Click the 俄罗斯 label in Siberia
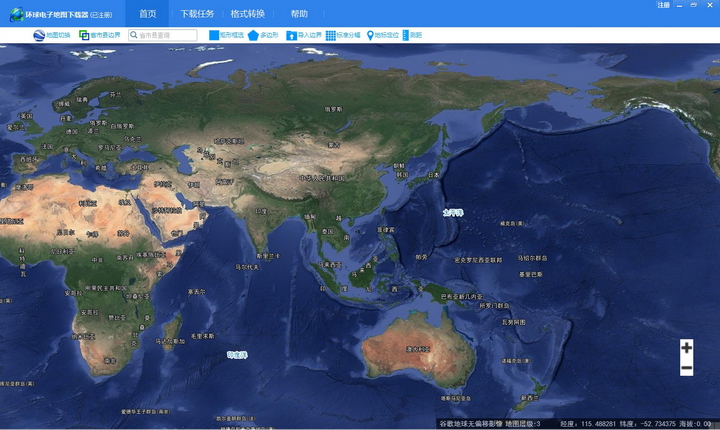Screen dimensions: 720x430 (x=333, y=109)
